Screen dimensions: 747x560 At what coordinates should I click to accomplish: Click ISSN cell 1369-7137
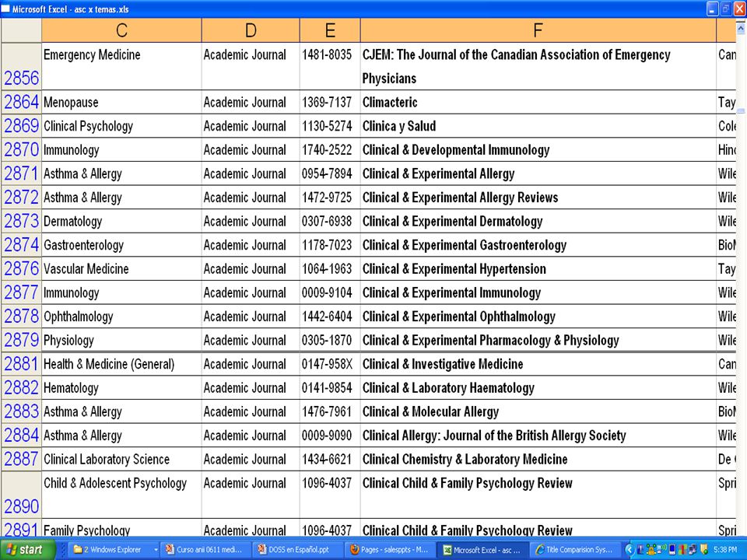tap(330, 102)
